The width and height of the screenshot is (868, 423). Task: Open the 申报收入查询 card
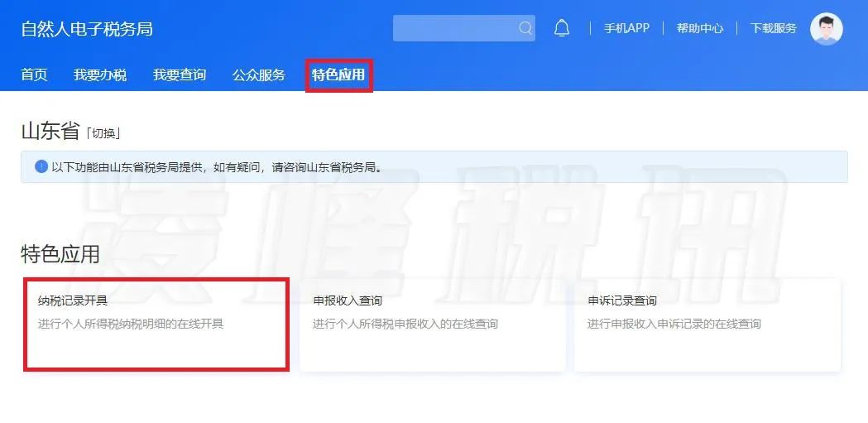pos(432,324)
